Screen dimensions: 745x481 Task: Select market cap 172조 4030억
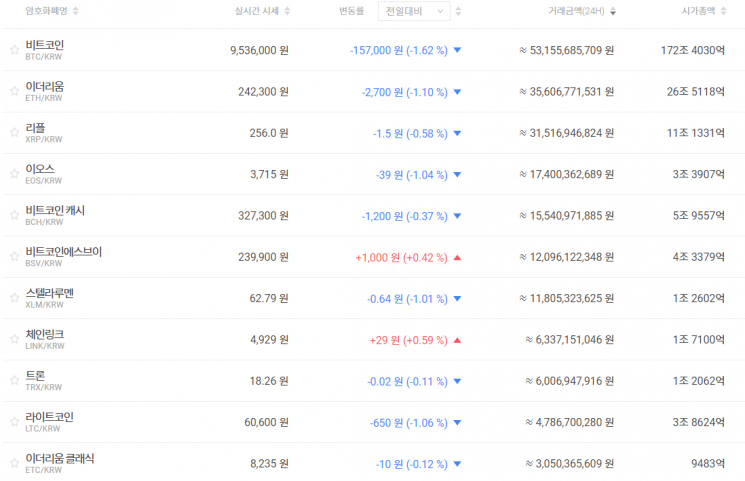693,50
